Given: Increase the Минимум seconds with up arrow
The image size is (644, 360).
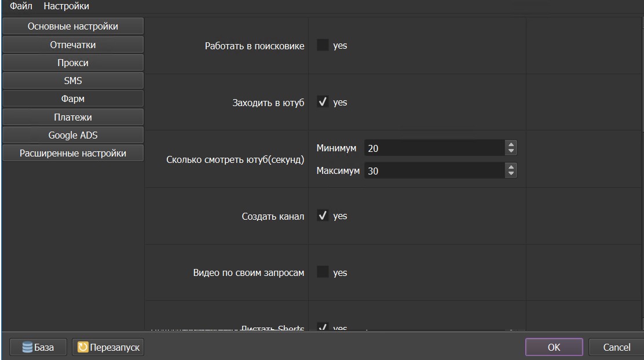Looking at the screenshot, I should click(x=511, y=145).
